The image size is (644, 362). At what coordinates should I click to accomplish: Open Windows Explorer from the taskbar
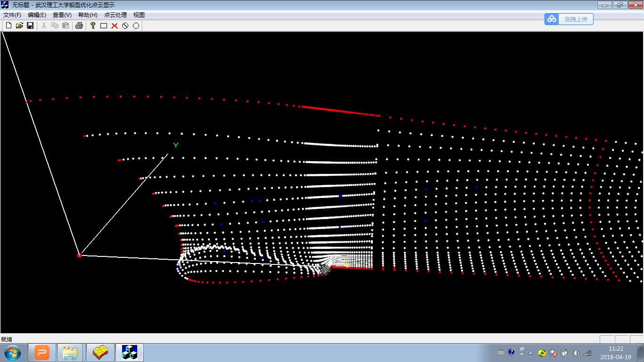point(70,353)
